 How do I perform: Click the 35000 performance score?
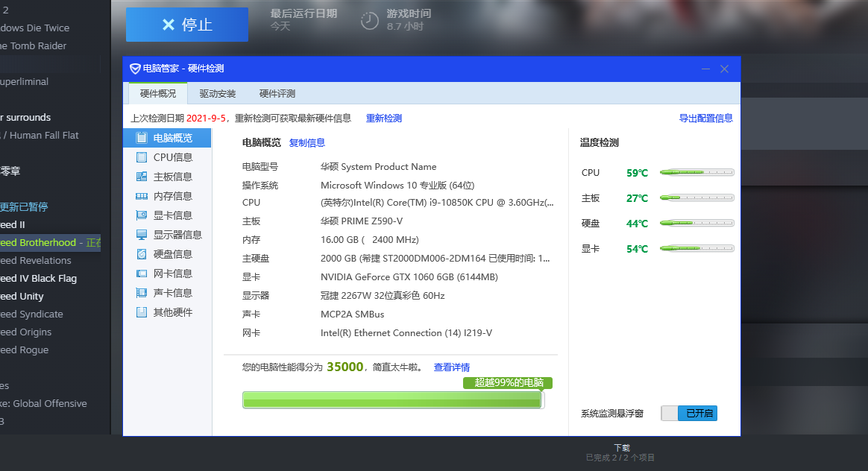point(345,367)
